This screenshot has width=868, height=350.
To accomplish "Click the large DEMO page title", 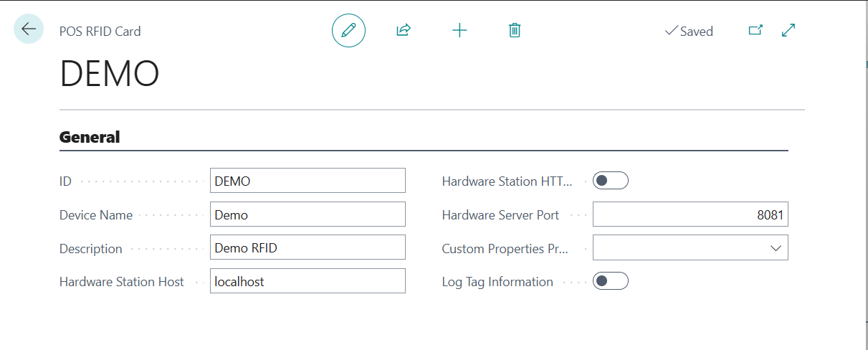I will (x=109, y=73).
